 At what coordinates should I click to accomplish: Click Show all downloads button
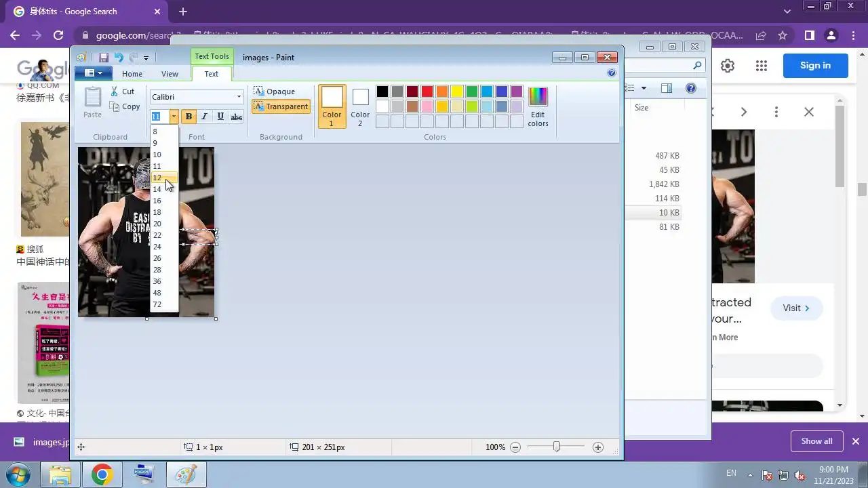[x=816, y=441]
